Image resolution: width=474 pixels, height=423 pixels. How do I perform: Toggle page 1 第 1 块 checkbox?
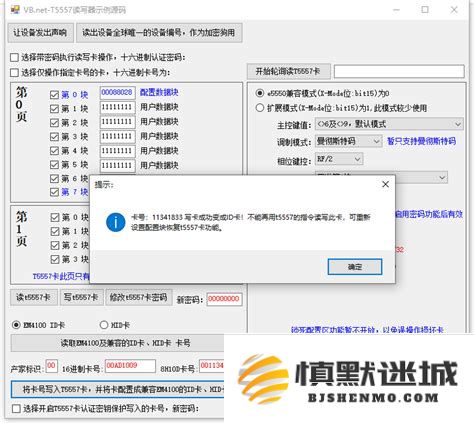[x=55, y=231]
